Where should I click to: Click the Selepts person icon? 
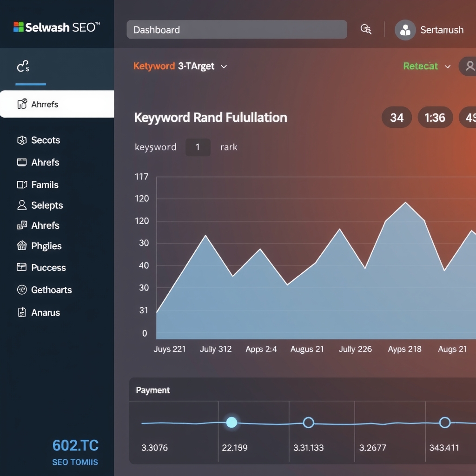click(x=22, y=205)
